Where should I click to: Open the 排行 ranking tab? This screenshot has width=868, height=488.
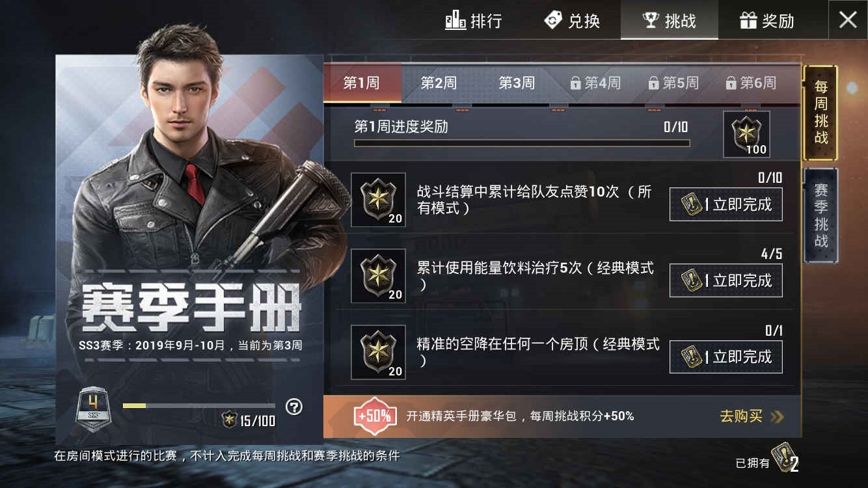pyautogui.click(x=473, y=21)
